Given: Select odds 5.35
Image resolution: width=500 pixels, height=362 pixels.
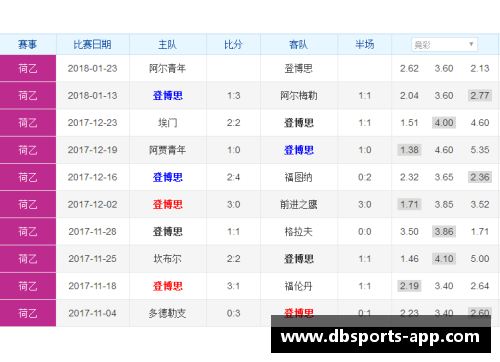Looking at the screenshot, I should click(480, 150).
